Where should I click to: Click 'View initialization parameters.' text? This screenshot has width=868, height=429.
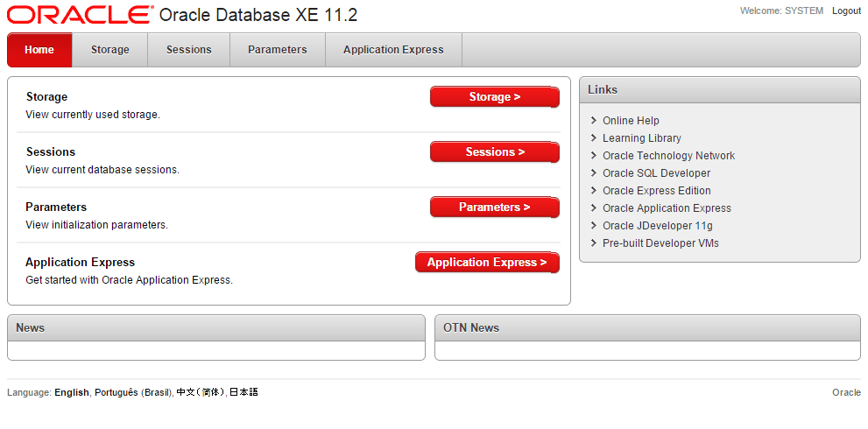97,225
